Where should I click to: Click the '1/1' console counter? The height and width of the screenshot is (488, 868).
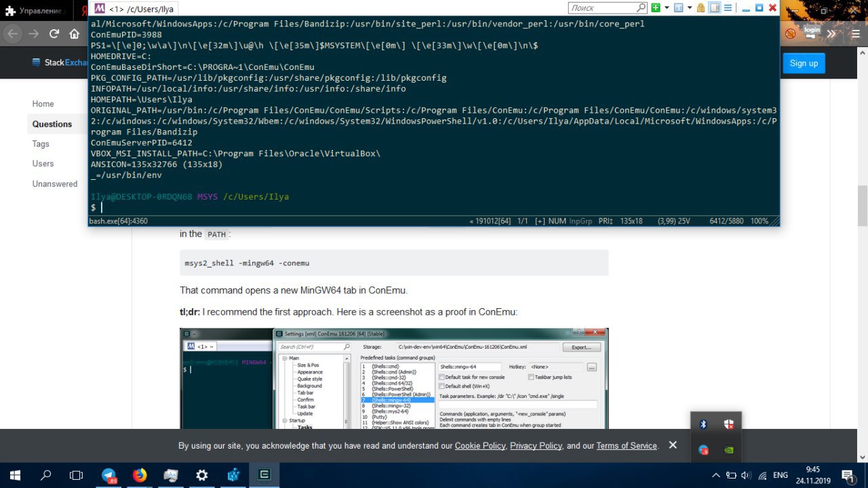tap(522, 221)
